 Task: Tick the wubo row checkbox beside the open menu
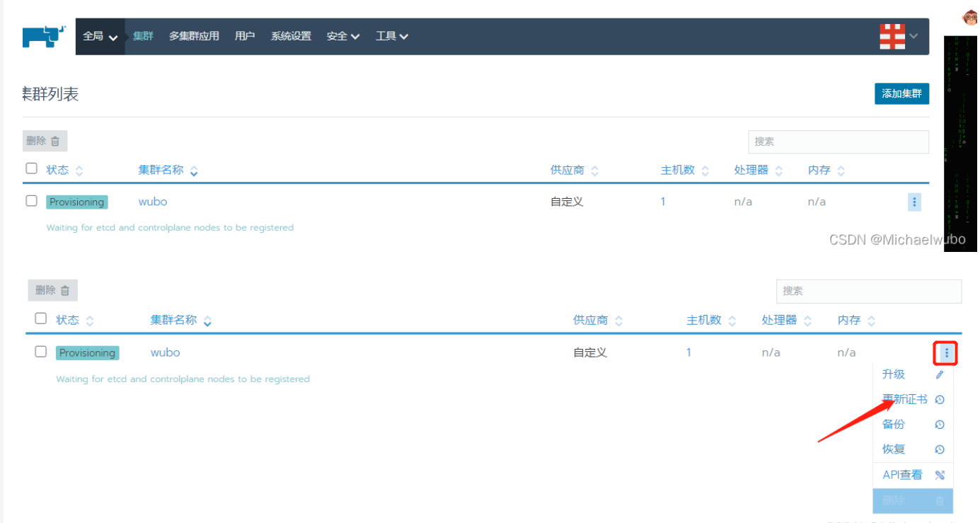[x=41, y=352]
